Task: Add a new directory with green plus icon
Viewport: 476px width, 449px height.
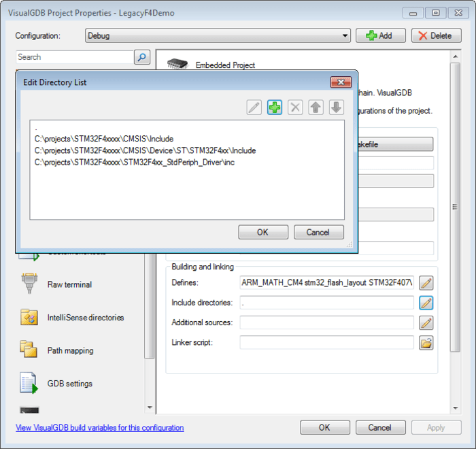Action: tap(275, 107)
